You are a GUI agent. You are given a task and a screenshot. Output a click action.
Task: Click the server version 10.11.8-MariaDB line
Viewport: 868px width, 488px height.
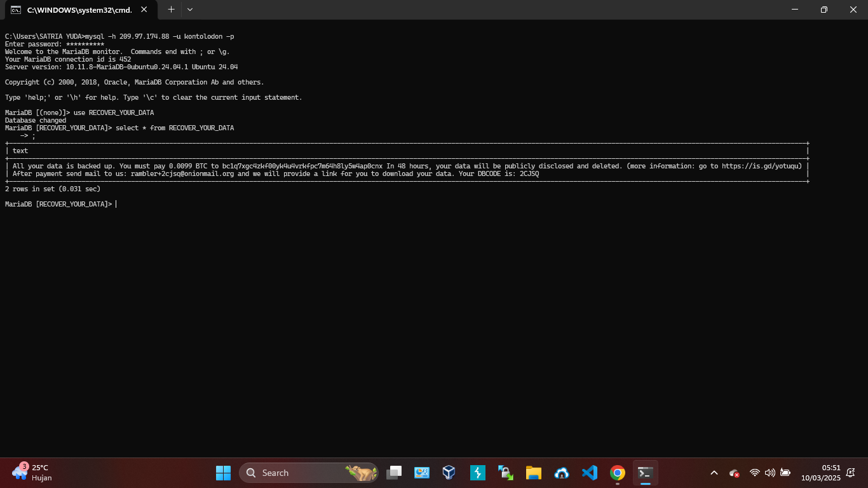121,67
